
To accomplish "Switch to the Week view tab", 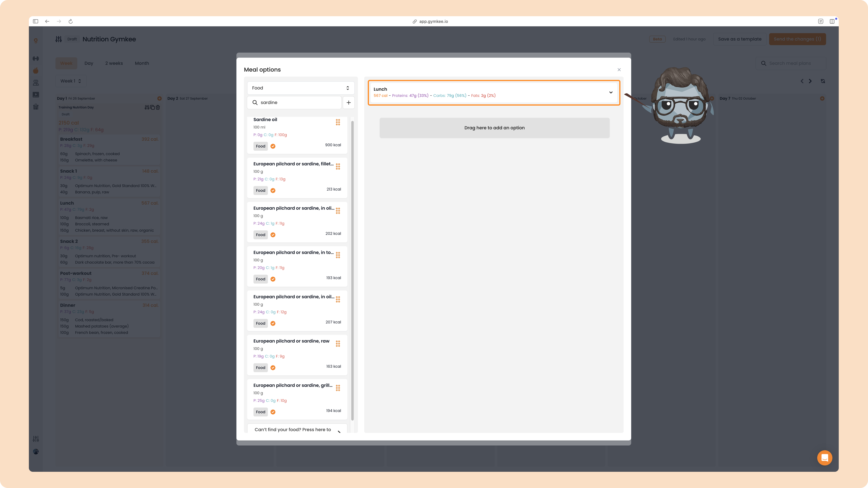I will click(x=66, y=63).
